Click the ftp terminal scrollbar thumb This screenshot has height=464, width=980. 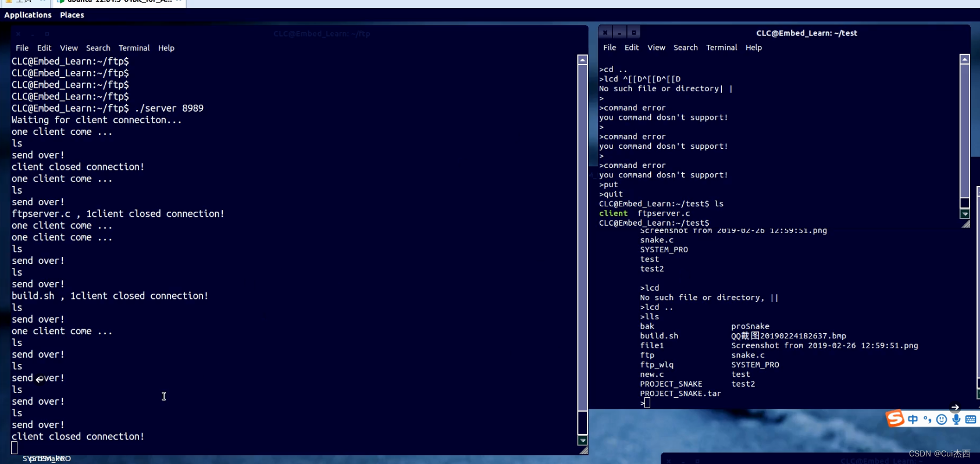[x=582, y=422]
